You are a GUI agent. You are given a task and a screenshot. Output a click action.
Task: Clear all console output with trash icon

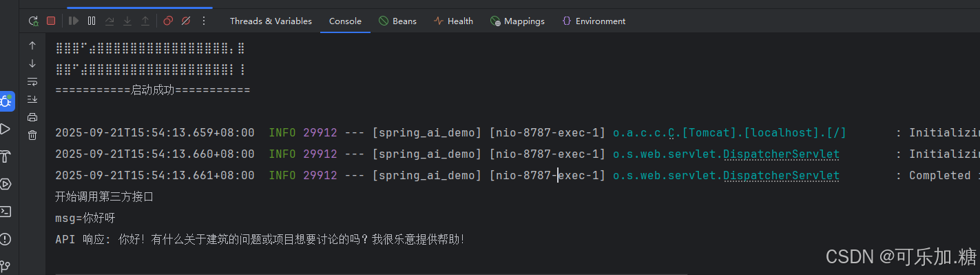[x=32, y=135]
